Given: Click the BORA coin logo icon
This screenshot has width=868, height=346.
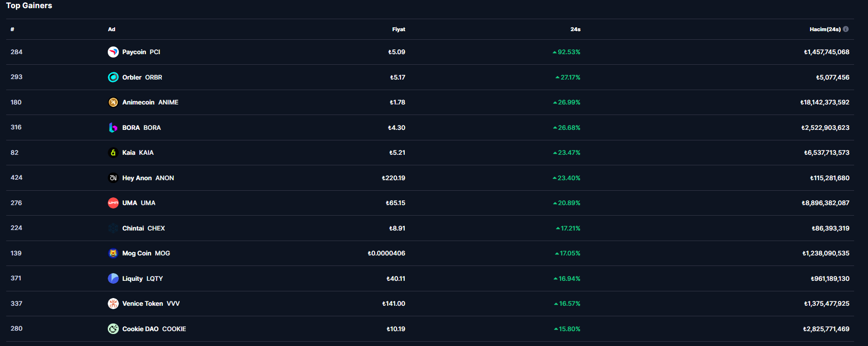Looking at the screenshot, I should 113,127.
